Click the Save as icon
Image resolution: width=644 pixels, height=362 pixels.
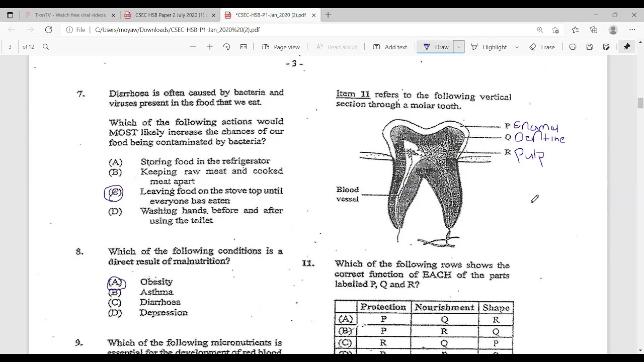[606, 47]
